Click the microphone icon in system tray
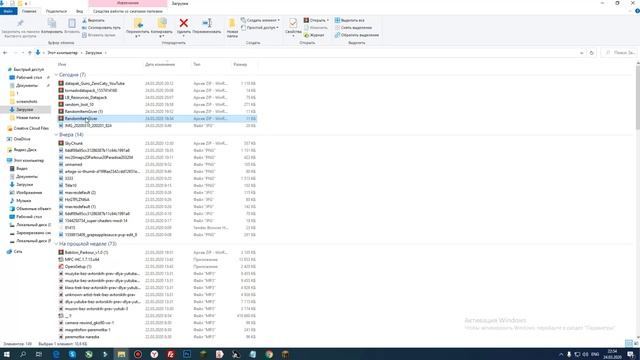This screenshot has height=360, width=640. pyautogui.click(x=569, y=354)
